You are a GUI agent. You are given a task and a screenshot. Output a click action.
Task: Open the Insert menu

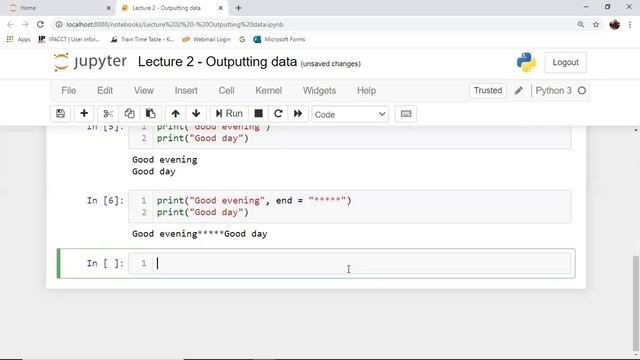tap(186, 91)
